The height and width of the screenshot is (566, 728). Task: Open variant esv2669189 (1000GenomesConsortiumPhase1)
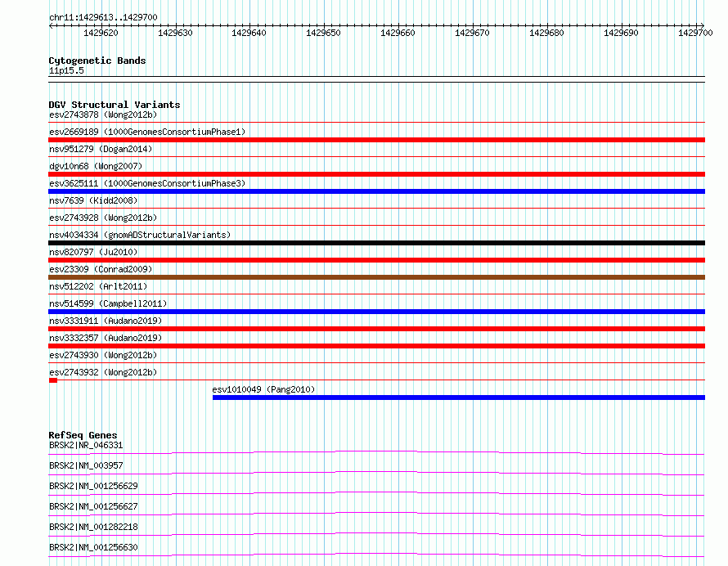tap(147, 132)
